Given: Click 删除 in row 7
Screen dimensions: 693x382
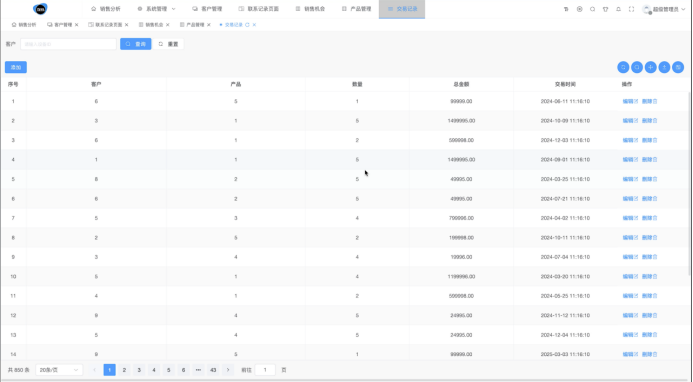Looking at the screenshot, I should pyautogui.click(x=650, y=218).
